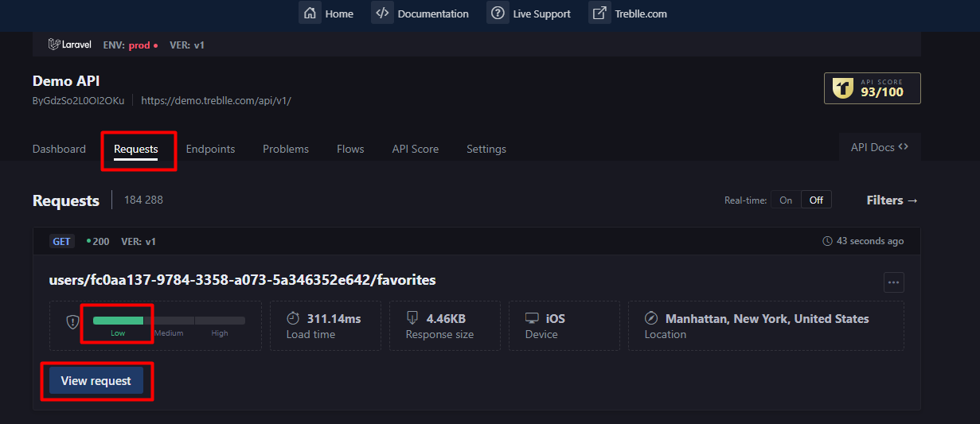Open the demo.treblle.com API URL link
The image size is (980, 424).
tap(216, 101)
